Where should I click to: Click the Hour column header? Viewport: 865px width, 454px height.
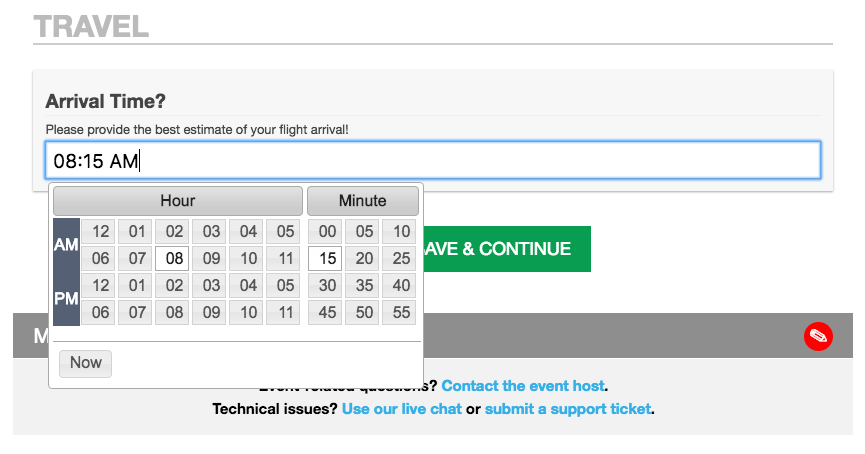tap(177, 201)
